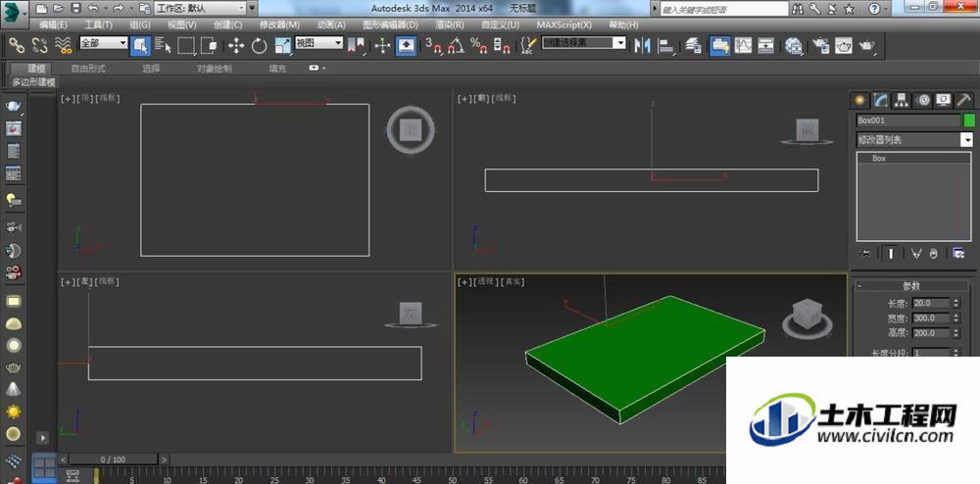
Task: Click the time slider showing 0 / 100
Action: tap(113, 460)
